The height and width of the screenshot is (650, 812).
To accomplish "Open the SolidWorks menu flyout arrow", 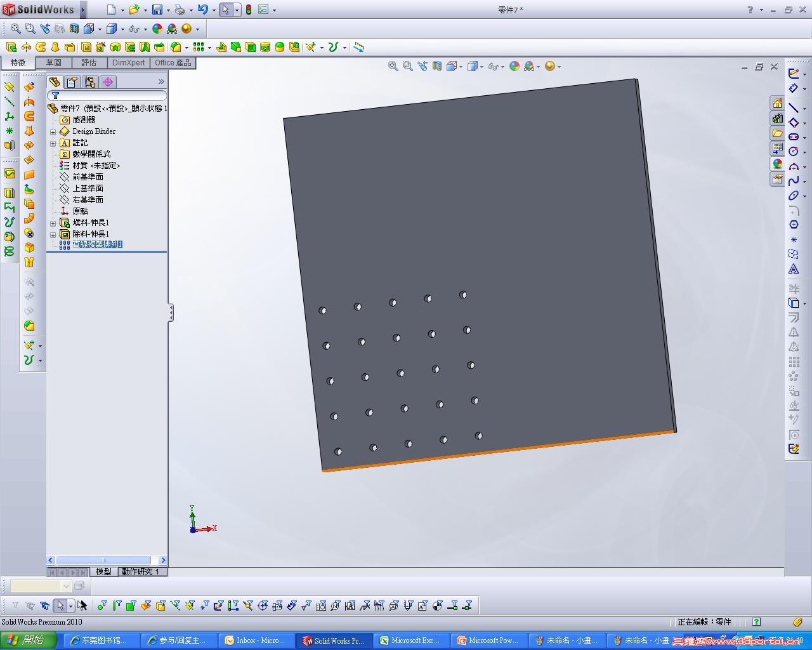I will coord(82,10).
